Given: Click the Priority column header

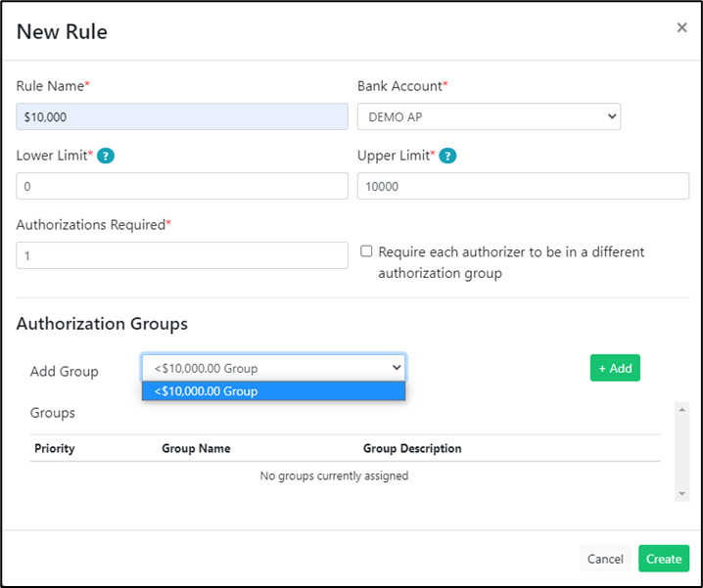Looking at the screenshot, I should click(55, 449).
